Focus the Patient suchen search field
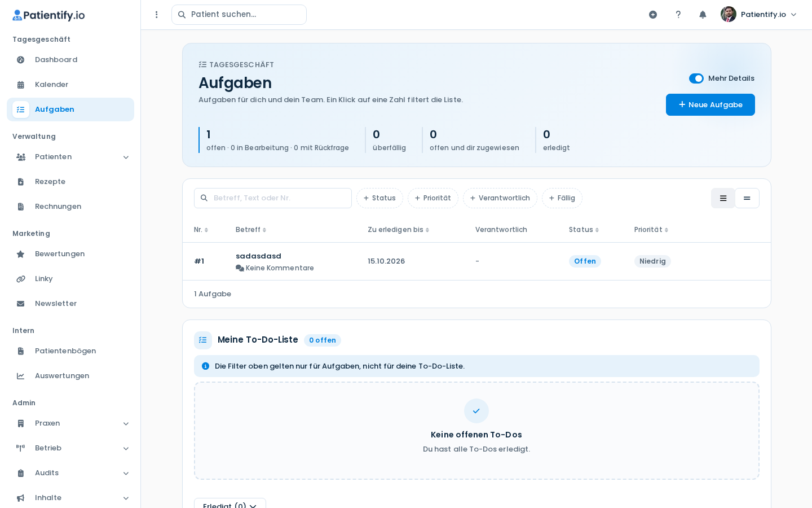 click(x=239, y=15)
